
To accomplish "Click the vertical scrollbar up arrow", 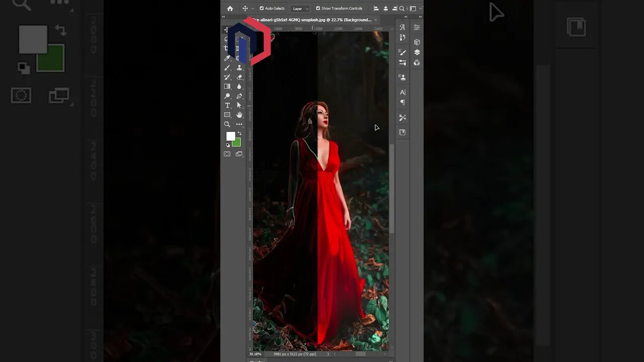I will tap(392, 29).
